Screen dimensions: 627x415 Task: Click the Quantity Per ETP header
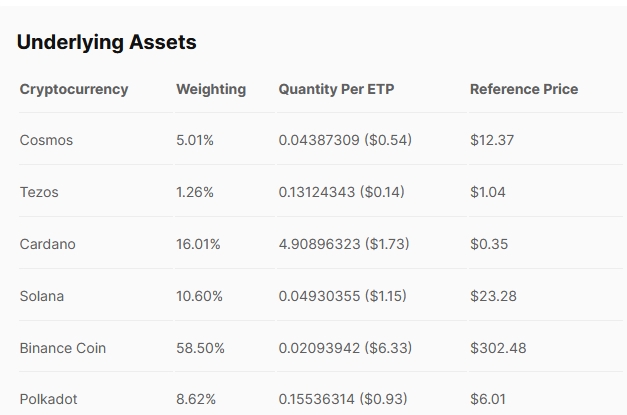click(336, 89)
